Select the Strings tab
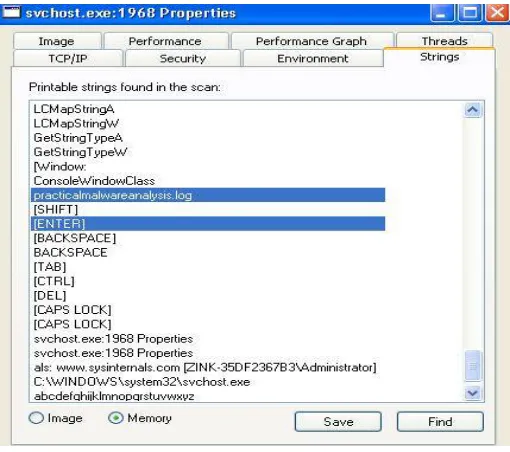510x452 pixels. (x=439, y=57)
